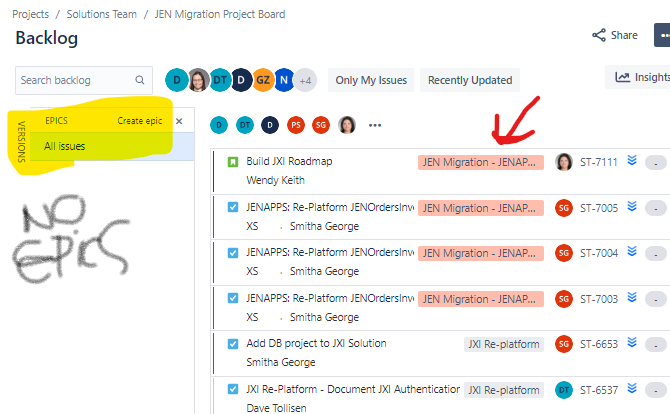Screen dimensions: 670x414
Task: Open issue key ST-7111
Action: click(x=599, y=162)
